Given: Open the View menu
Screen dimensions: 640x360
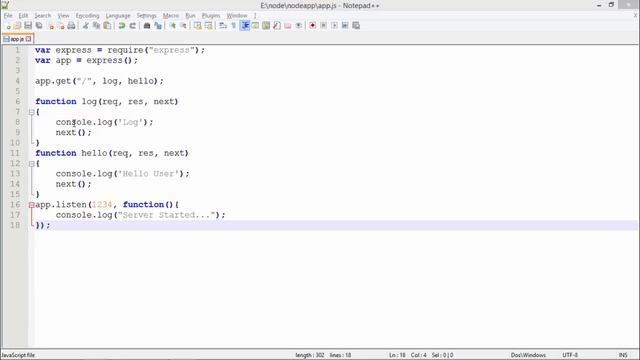Looking at the screenshot, I should click(x=63, y=16).
